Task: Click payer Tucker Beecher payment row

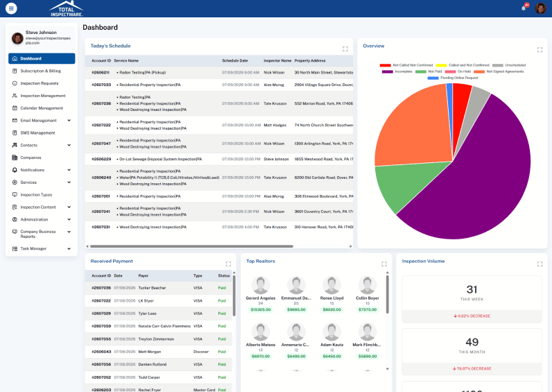Action: pyautogui.click(x=158, y=288)
